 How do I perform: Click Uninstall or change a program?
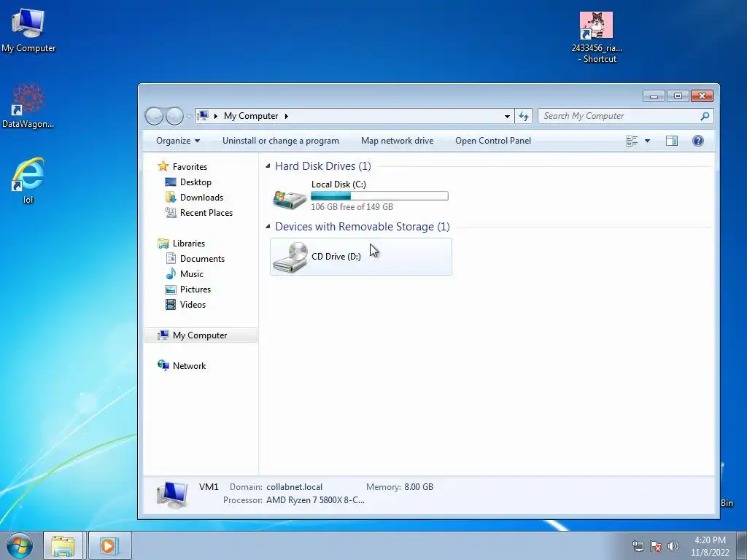(281, 141)
